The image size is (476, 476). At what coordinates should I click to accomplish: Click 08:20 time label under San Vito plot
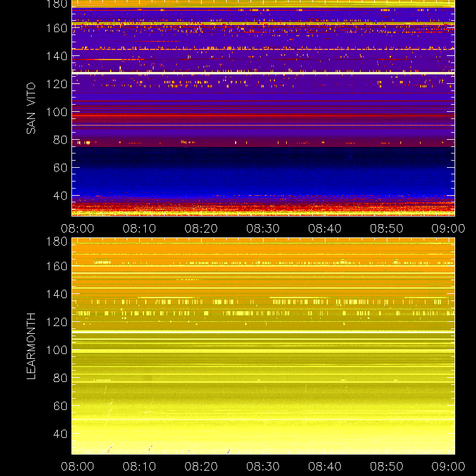pyautogui.click(x=201, y=228)
